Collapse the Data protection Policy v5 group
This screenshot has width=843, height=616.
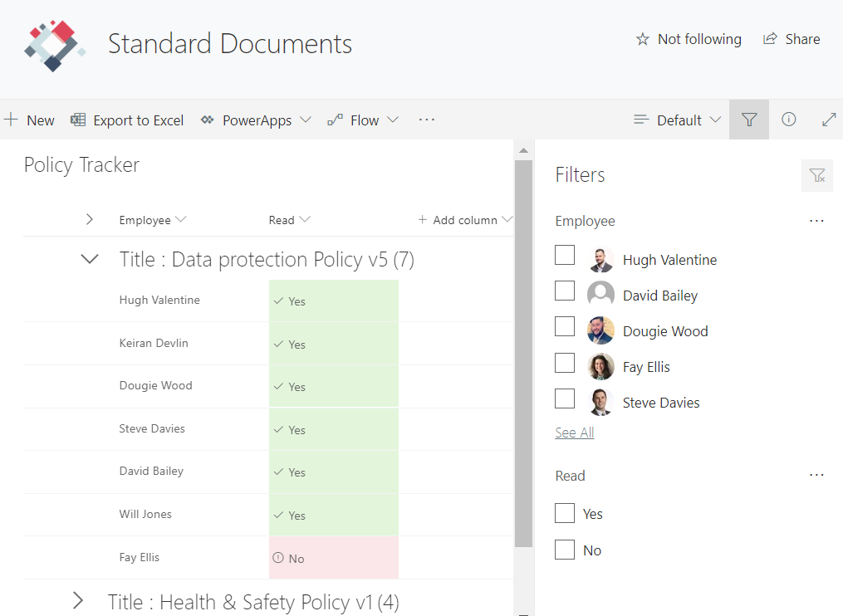tap(89, 259)
